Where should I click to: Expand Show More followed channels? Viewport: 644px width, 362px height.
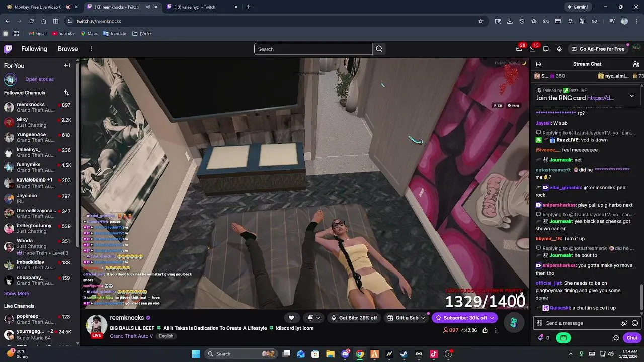17,294
